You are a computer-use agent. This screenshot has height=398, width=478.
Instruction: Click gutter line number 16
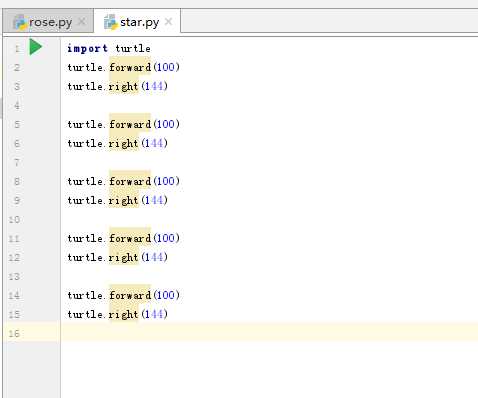pos(14,333)
